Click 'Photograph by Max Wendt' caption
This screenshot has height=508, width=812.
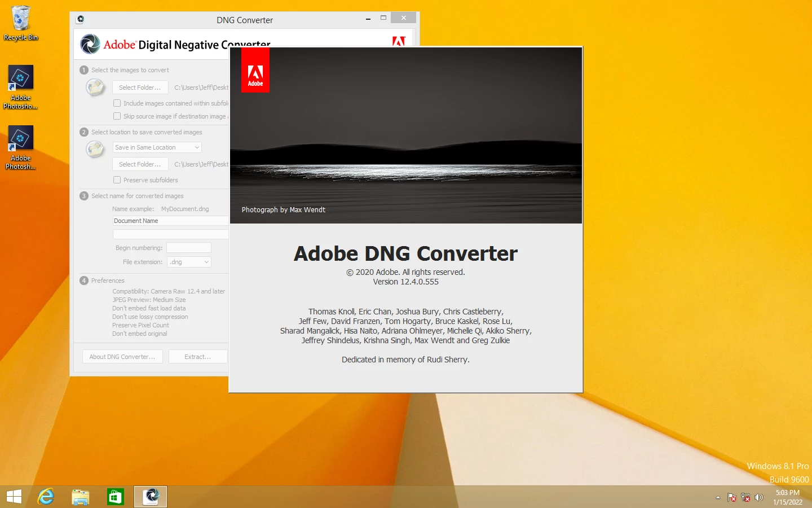(284, 209)
